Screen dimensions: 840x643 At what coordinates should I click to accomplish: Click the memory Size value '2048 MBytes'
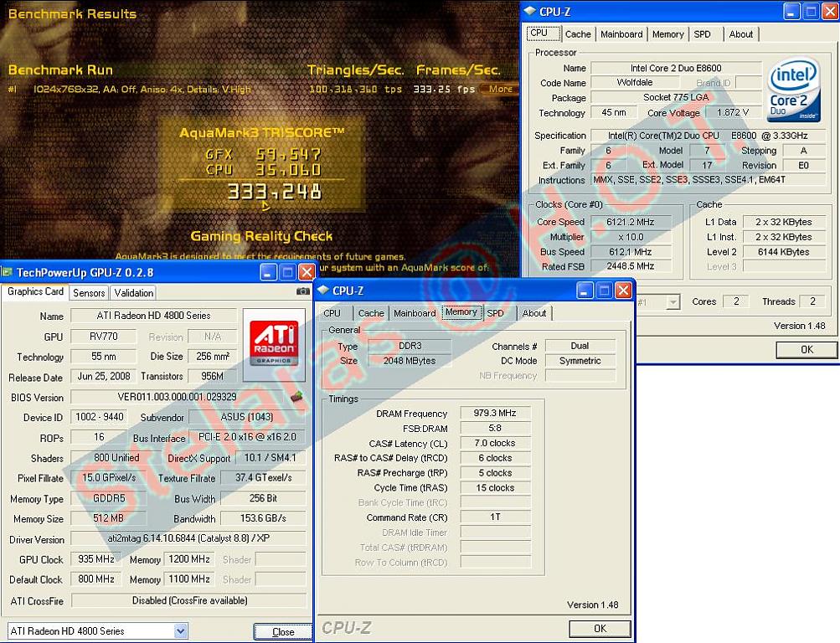[410, 361]
